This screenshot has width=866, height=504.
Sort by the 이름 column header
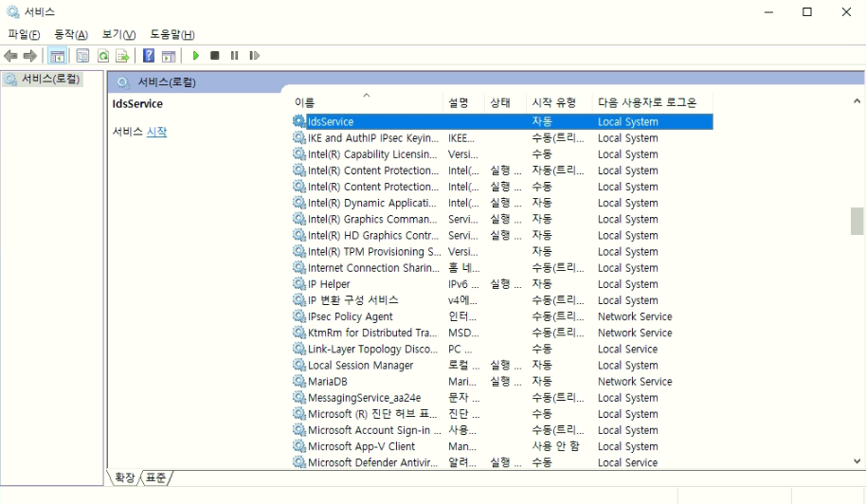[368, 102]
